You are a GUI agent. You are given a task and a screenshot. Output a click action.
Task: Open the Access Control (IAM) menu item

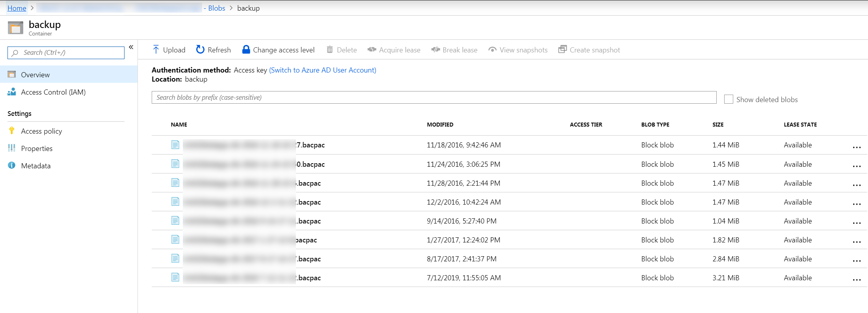[53, 92]
